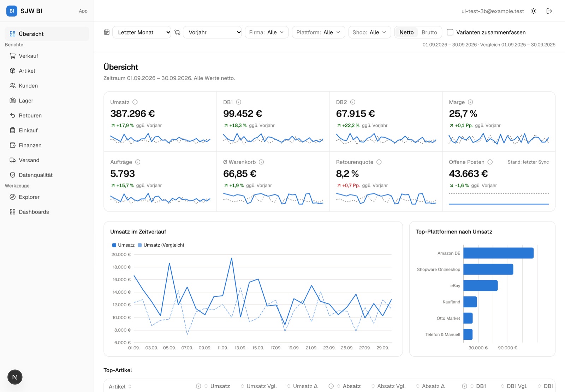The height and width of the screenshot is (392, 565).
Task: Click the eBay bar in platforms chart
Action: tap(480, 285)
